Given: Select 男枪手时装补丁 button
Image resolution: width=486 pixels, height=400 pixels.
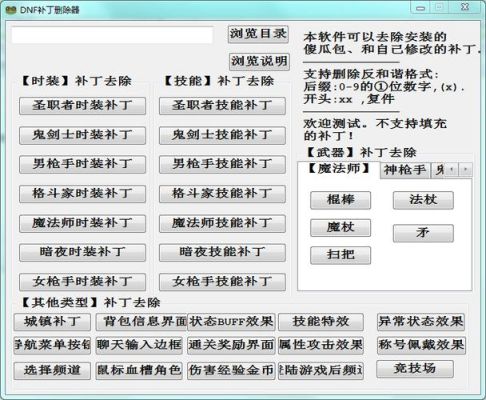Looking at the screenshot, I should click(x=82, y=164).
